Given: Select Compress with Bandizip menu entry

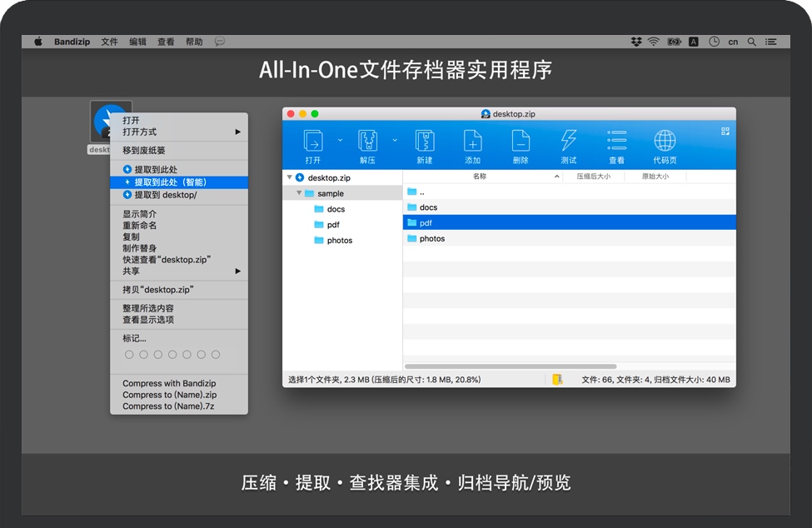Looking at the screenshot, I should coord(169,384).
